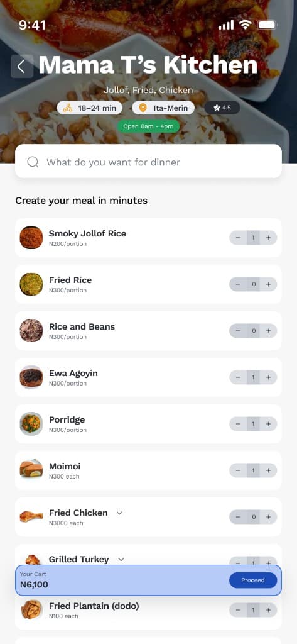Screen dimensions: 297x644
Task: Open the Porridge dish thumbnail
Action: [31, 424]
